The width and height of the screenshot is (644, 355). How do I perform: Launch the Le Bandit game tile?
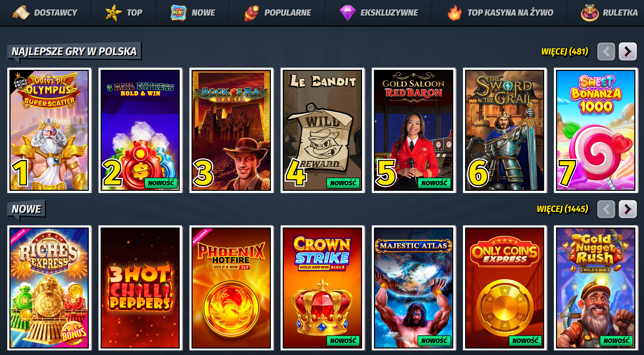(x=322, y=130)
